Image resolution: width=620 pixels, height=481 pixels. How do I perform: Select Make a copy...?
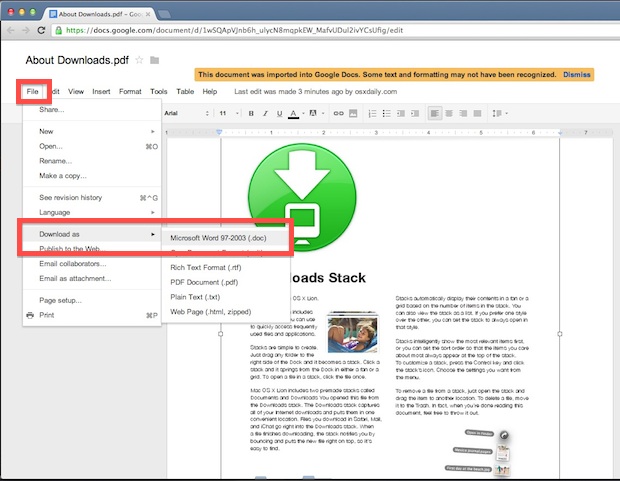coord(92,176)
